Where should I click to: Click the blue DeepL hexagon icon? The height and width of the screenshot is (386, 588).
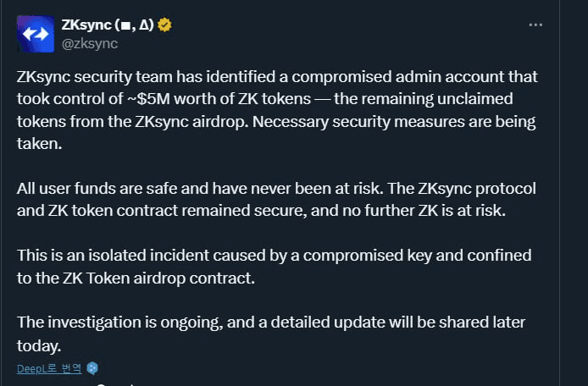[93, 368]
